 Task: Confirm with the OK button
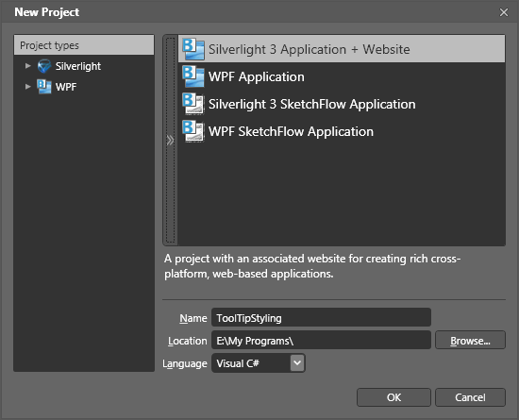tap(393, 397)
